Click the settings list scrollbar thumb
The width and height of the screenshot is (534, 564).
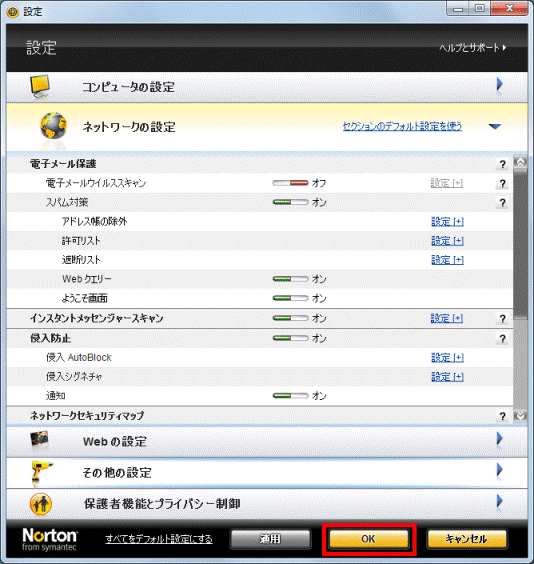coord(520,244)
